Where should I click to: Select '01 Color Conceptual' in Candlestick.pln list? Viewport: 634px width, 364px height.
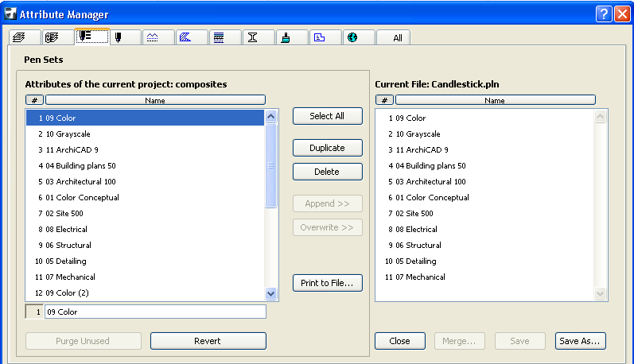pyautogui.click(x=484, y=198)
